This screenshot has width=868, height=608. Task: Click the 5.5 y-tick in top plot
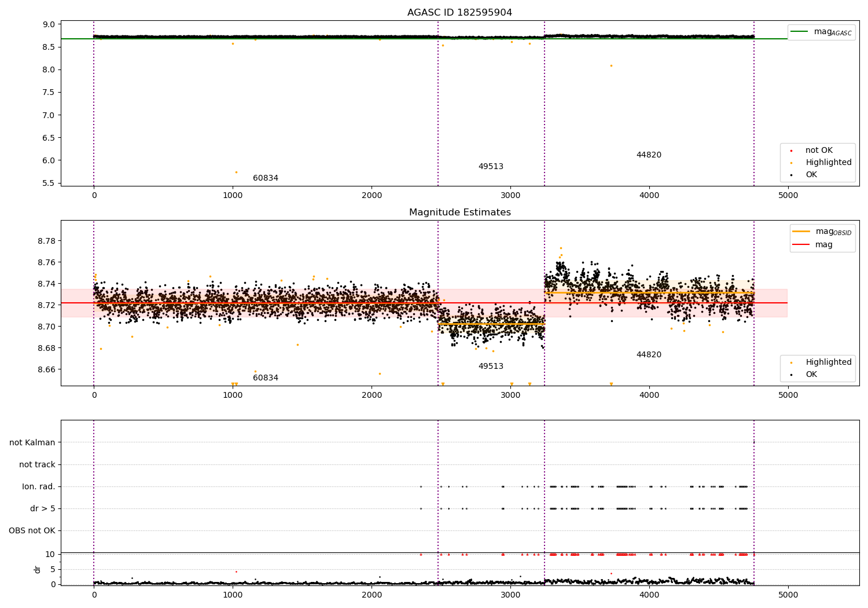tap(49, 184)
